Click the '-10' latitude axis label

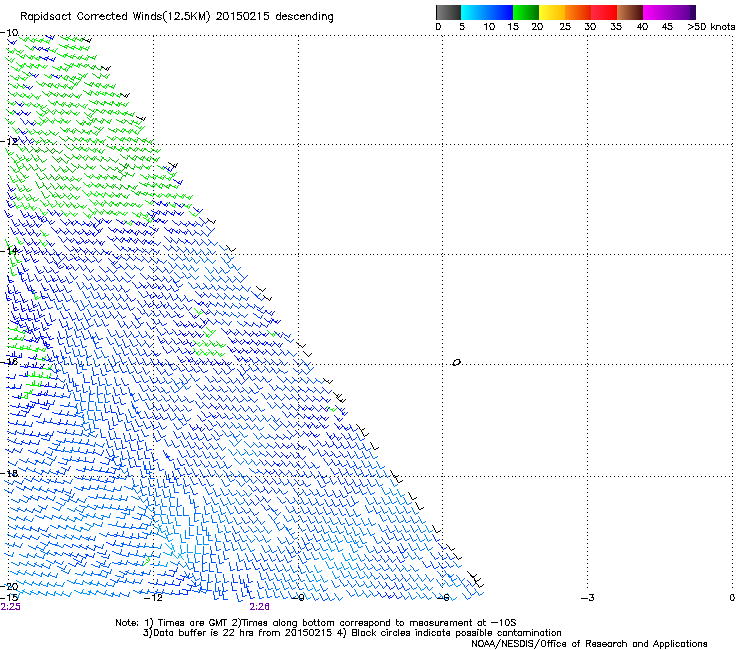(x=9, y=33)
